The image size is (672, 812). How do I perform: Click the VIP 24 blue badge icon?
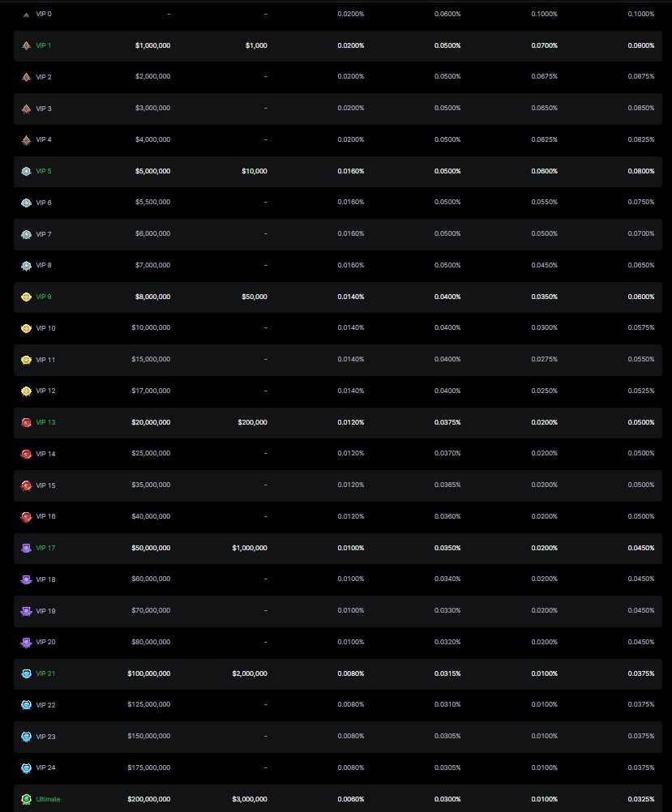[26, 768]
